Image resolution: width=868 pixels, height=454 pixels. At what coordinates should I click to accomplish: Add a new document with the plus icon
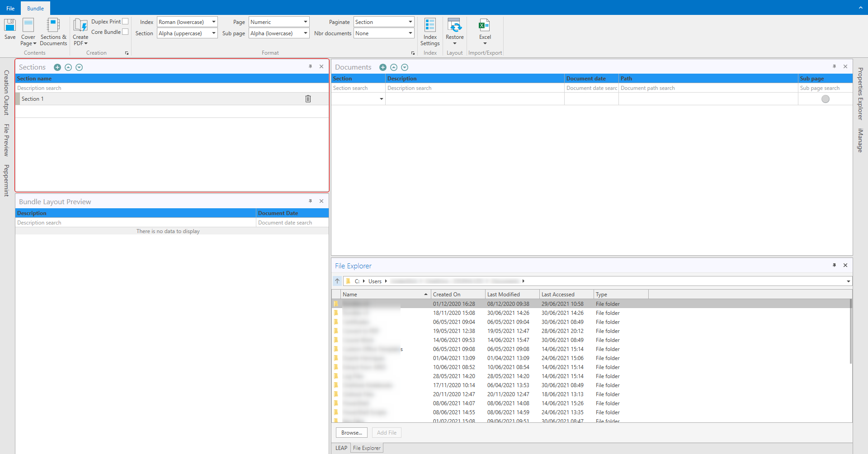pyautogui.click(x=383, y=67)
